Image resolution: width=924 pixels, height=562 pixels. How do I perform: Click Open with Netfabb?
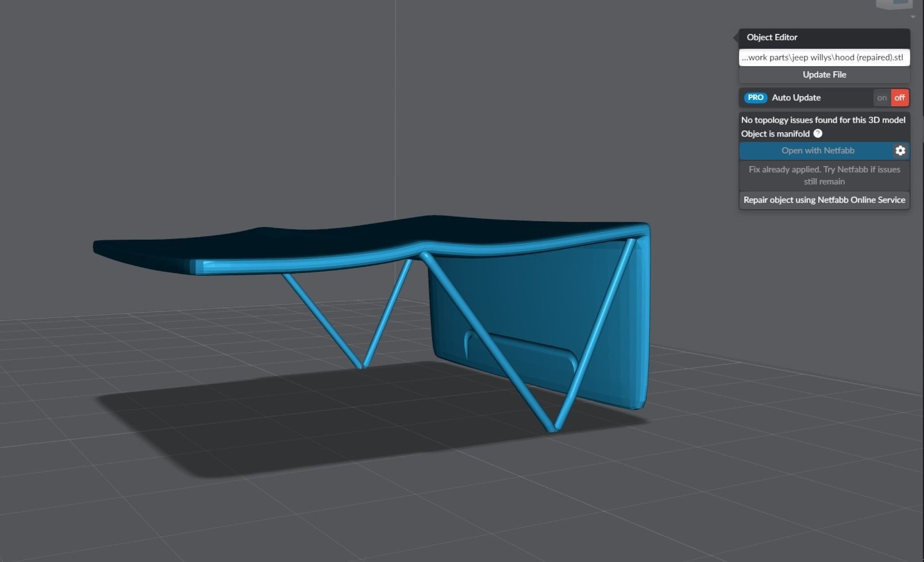tap(818, 151)
